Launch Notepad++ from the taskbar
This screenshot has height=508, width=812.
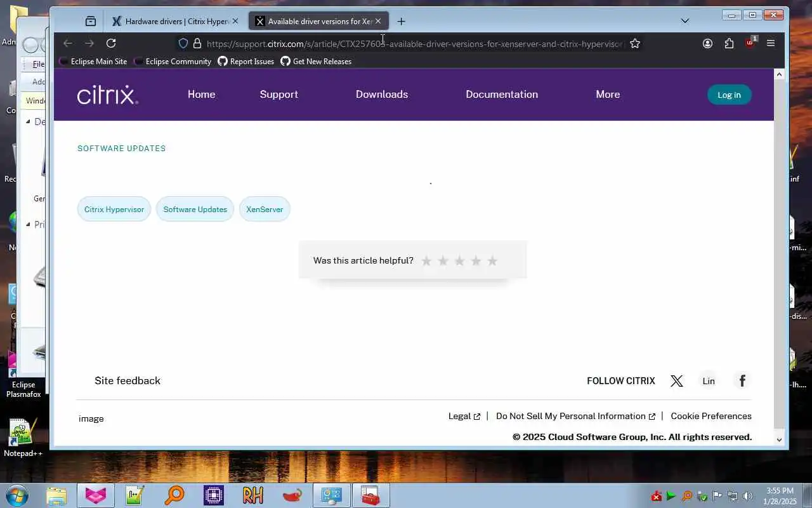(135, 495)
